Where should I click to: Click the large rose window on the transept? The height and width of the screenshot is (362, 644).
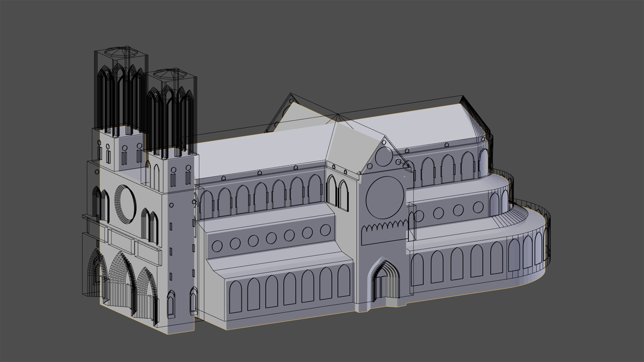385,198
